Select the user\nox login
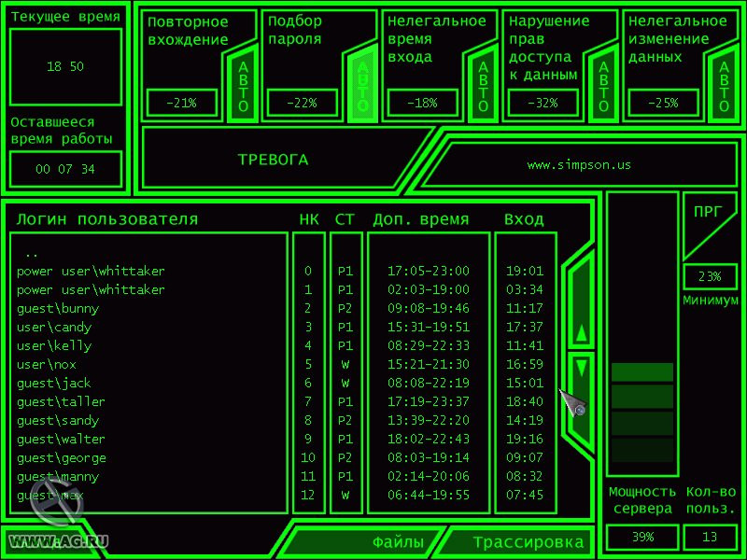The image size is (747, 560). (46, 364)
